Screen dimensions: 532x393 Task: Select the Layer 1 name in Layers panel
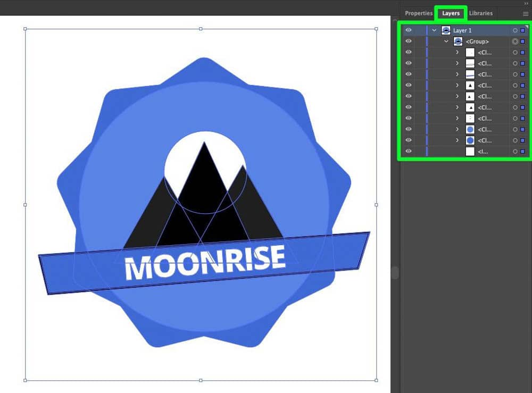(x=462, y=31)
